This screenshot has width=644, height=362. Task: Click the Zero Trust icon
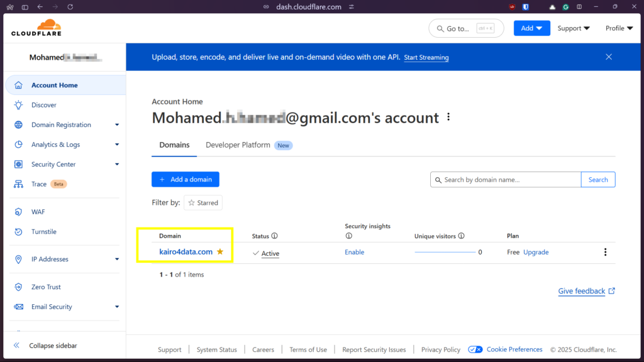coord(18,287)
